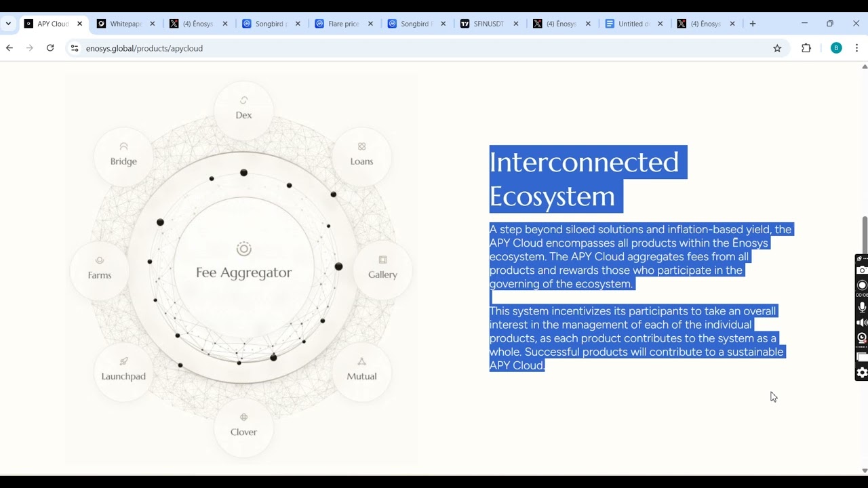Go back to the previous page
Viewport: 868px width, 488px height.
click(9, 48)
